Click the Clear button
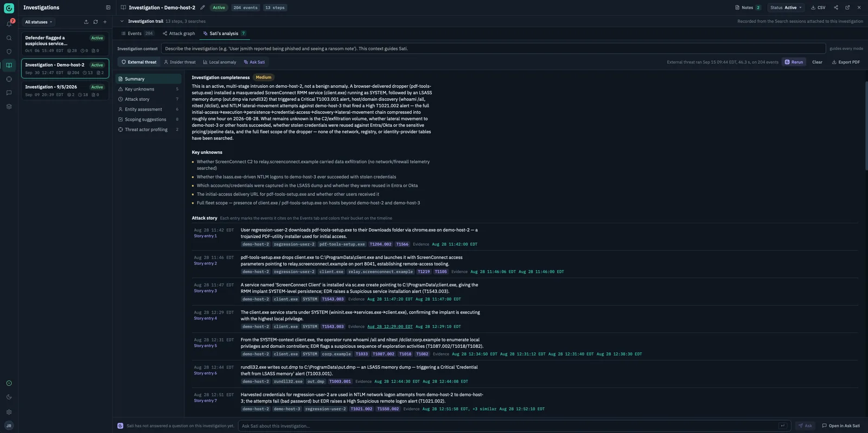This screenshot has height=433, width=868. click(x=817, y=62)
